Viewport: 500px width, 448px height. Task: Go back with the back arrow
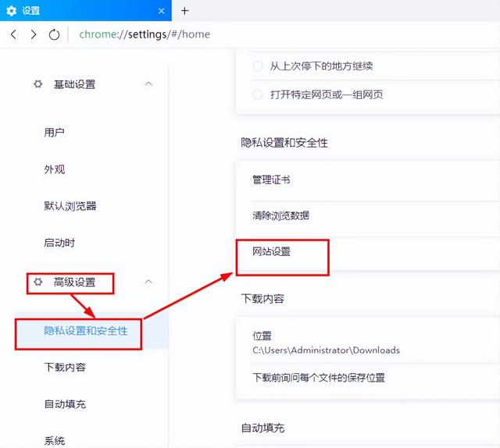pyautogui.click(x=13, y=34)
